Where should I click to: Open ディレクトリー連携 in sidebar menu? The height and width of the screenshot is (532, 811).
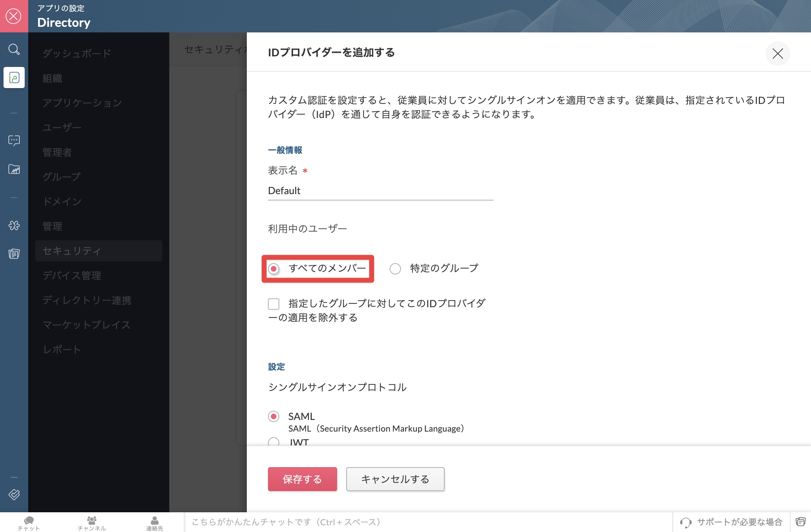coord(99,300)
